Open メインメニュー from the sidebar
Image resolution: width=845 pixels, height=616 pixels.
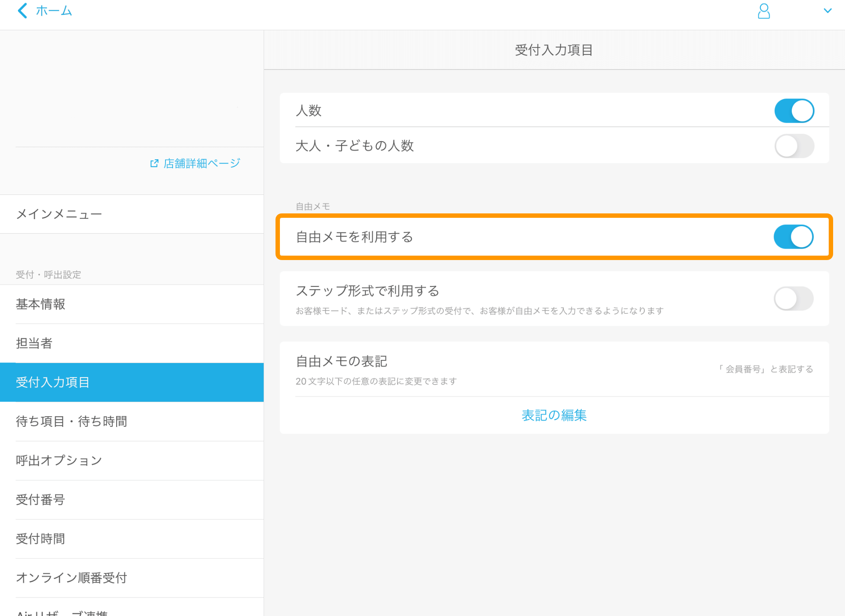pos(59,214)
